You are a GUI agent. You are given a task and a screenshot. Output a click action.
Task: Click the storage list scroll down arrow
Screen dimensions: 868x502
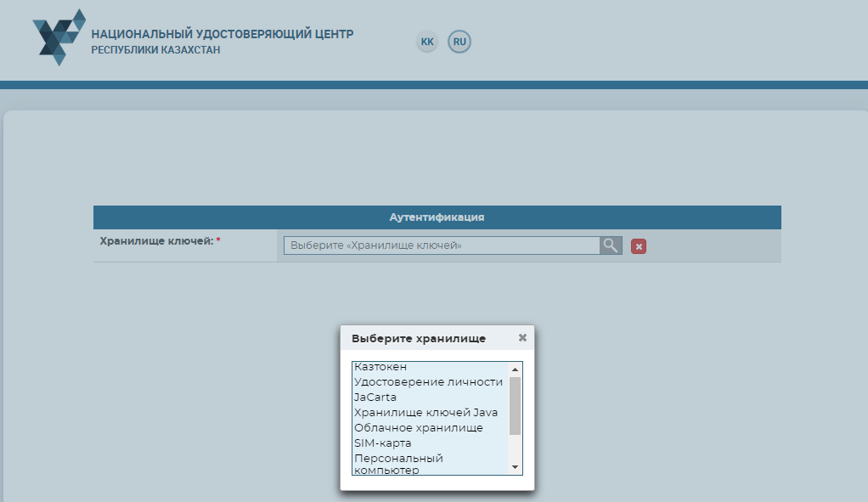(515, 467)
